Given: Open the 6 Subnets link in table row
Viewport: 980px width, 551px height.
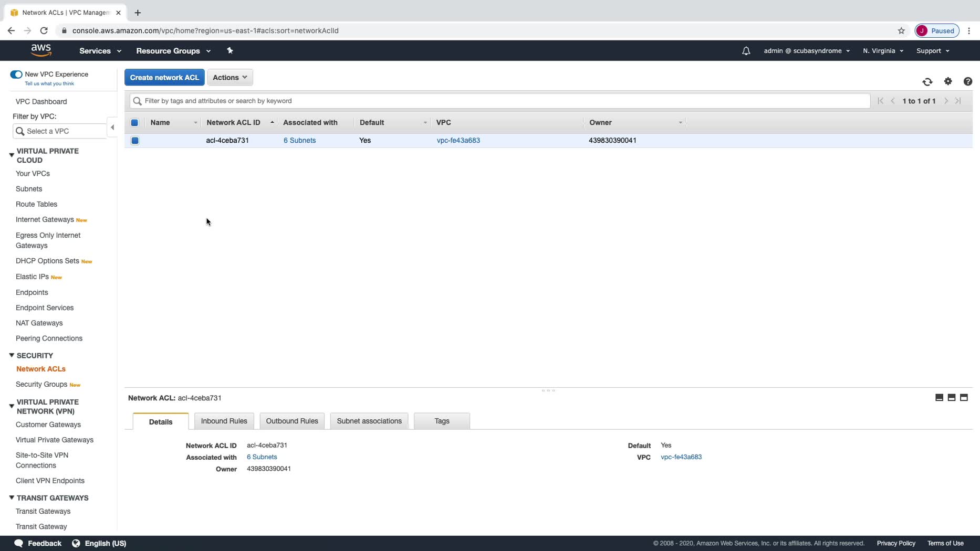Looking at the screenshot, I should (299, 141).
